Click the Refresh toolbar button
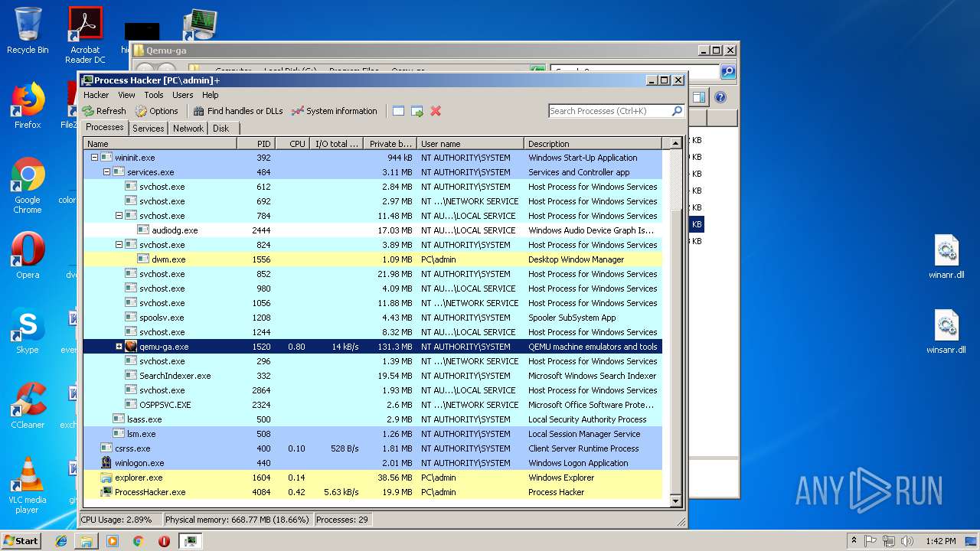The height and width of the screenshot is (551, 980). click(104, 111)
